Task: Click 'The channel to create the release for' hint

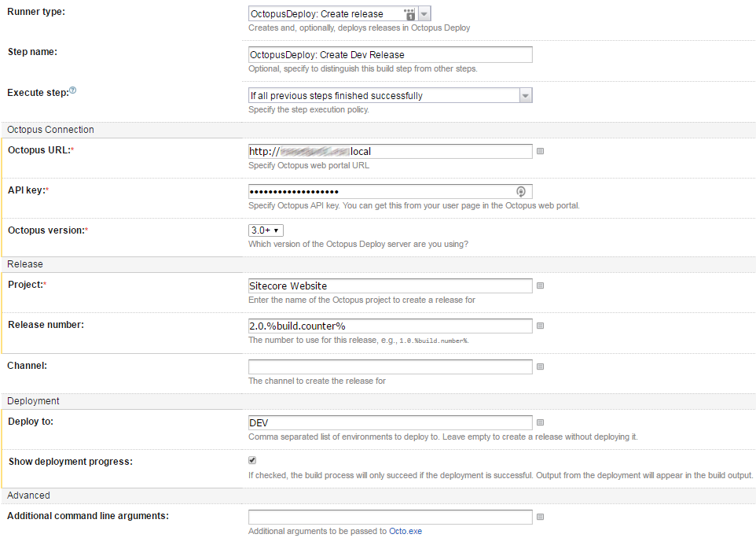Action: 317,381
